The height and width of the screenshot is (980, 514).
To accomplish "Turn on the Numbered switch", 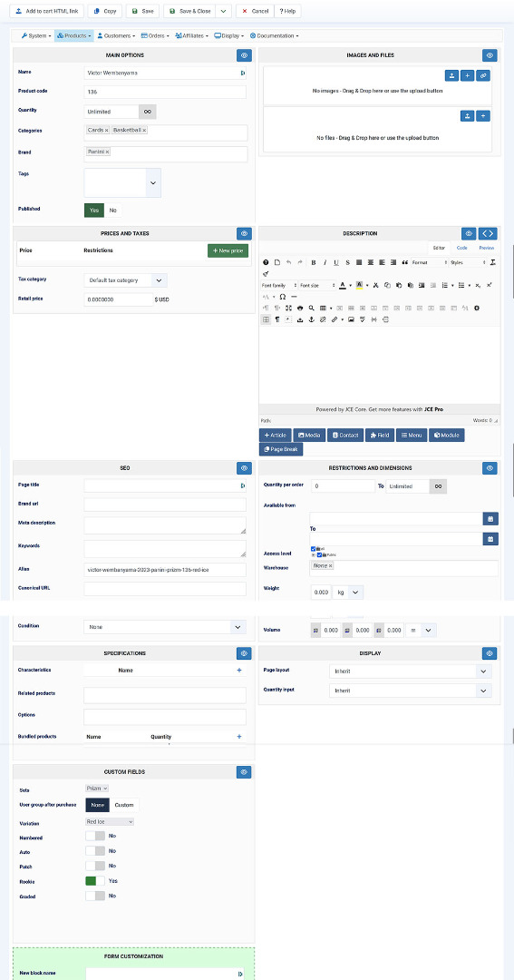I will pos(95,836).
